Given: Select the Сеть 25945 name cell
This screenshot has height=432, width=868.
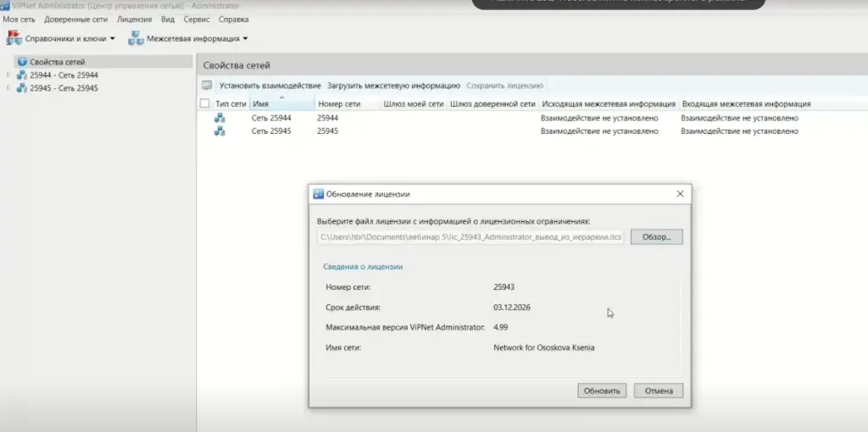Looking at the screenshot, I should click(x=271, y=131).
